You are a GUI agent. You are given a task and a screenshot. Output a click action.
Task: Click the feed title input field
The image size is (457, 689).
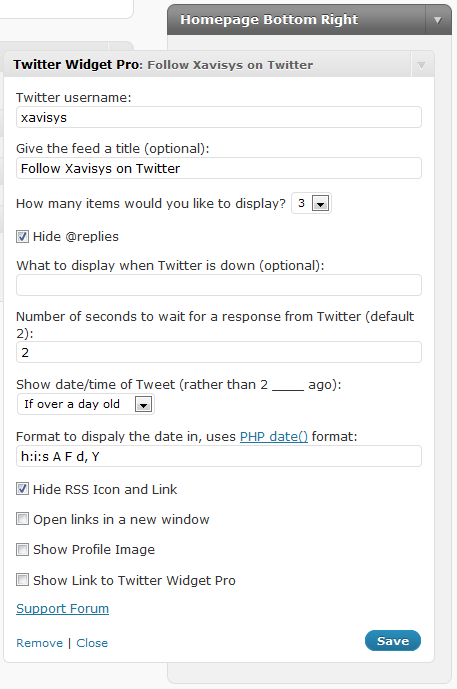tap(219, 168)
